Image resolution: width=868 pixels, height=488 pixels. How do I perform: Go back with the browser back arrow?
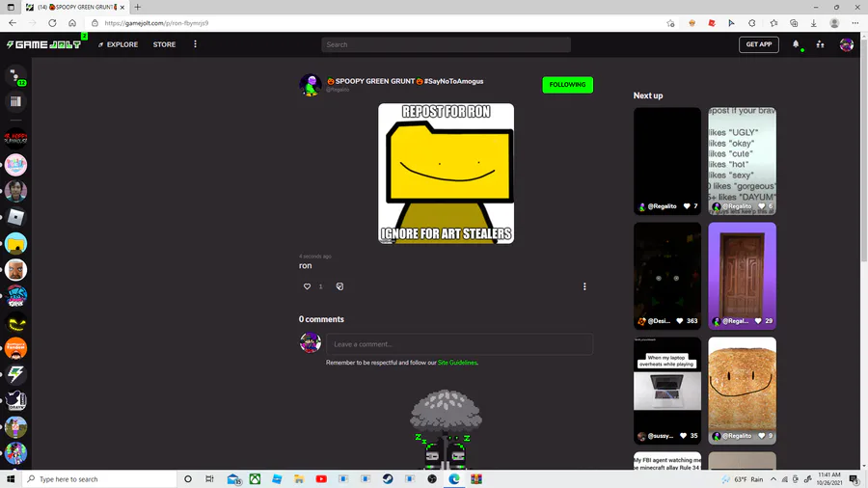point(13,23)
